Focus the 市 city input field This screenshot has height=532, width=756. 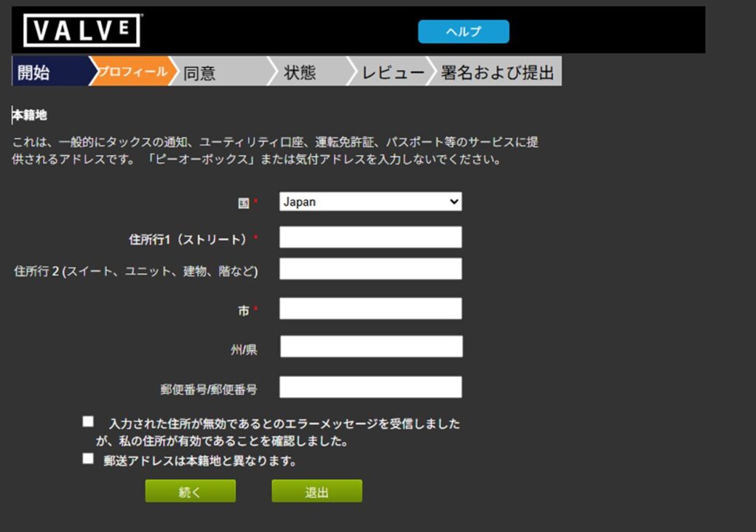point(370,308)
